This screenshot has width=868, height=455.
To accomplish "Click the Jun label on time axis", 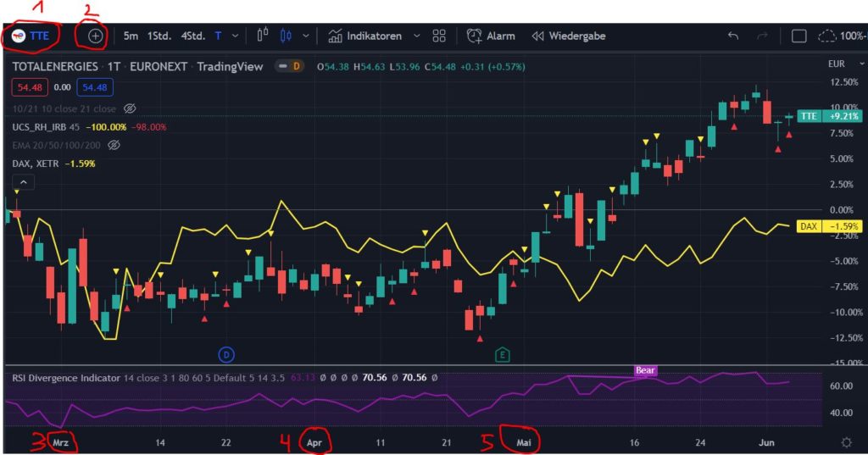I will point(766,442).
